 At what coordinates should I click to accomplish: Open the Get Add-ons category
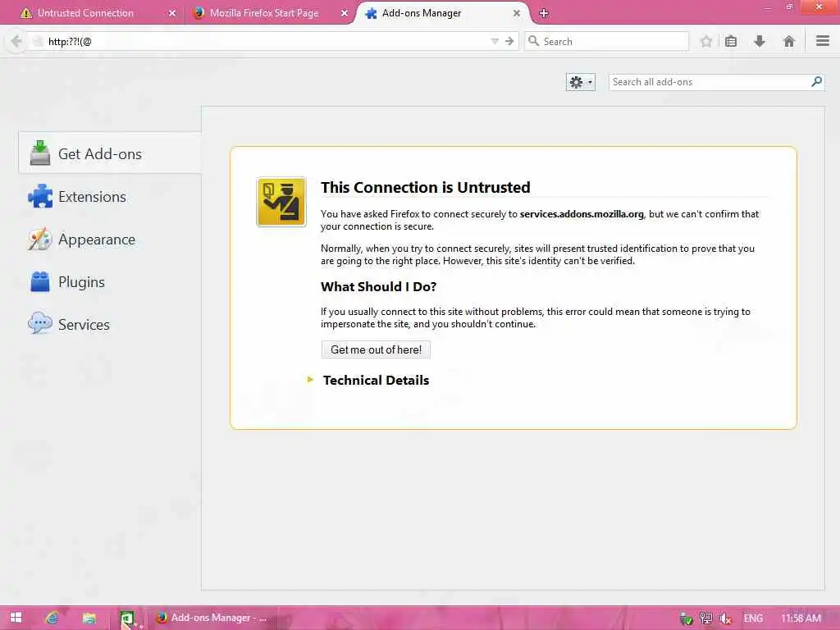point(110,153)
